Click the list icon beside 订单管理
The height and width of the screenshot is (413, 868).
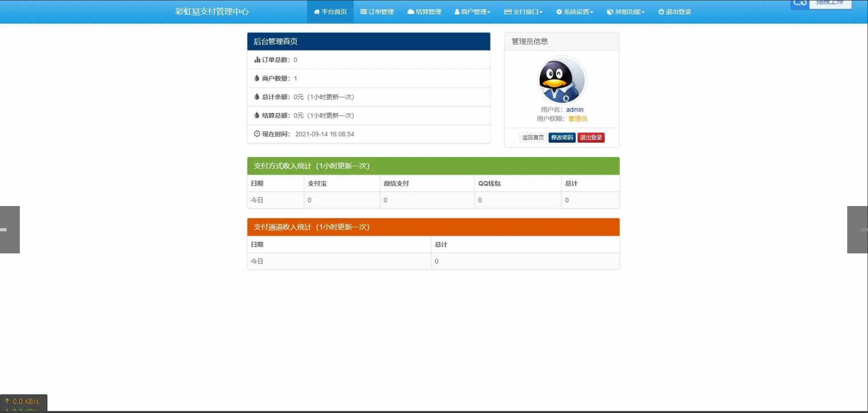363,12
